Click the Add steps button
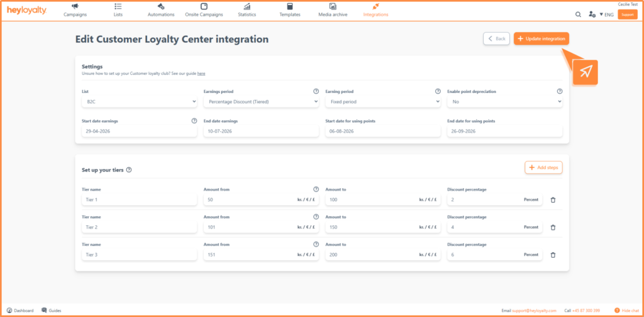The image size is (644, 317). 543,167
